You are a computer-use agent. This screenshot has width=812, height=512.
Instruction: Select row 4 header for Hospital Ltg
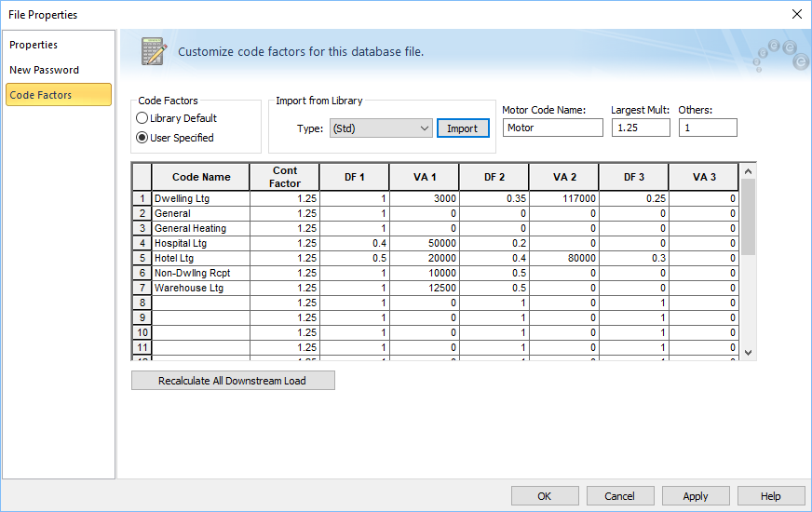pyautogui.click(x=142, y=243)
